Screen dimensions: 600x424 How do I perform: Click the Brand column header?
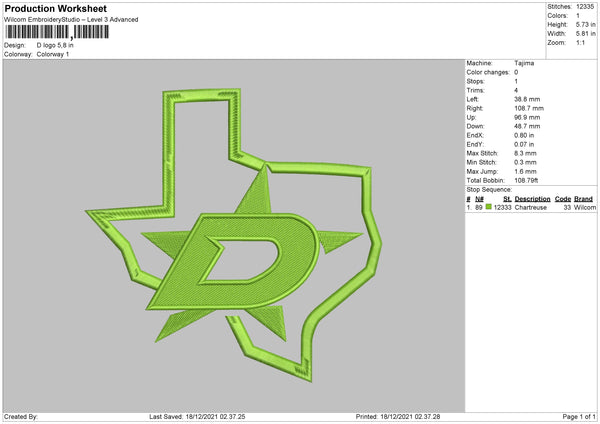583,199
